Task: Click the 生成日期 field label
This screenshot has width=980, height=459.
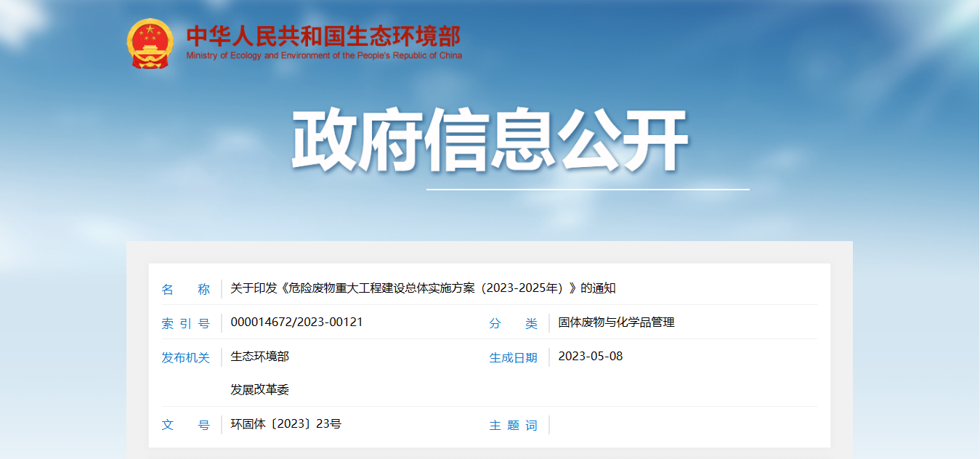Action: point(513,357)
